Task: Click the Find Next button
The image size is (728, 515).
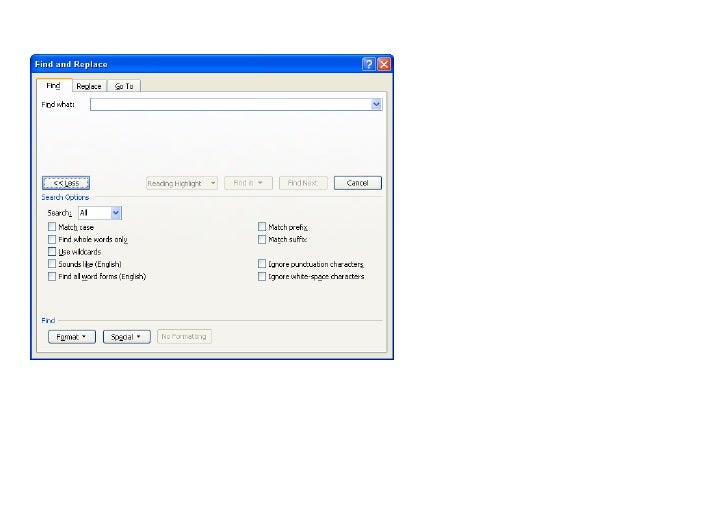Action: [303, 183]
